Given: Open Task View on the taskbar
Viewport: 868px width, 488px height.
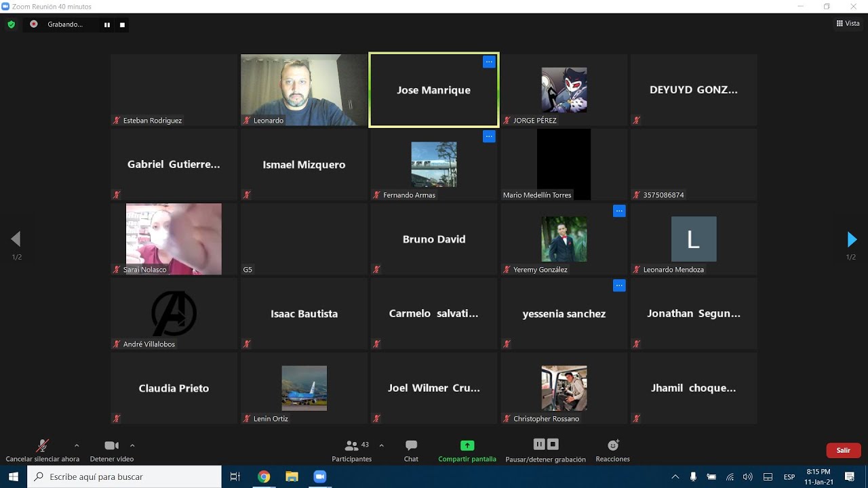Looking at the screenshot, I should pos(235,476).
